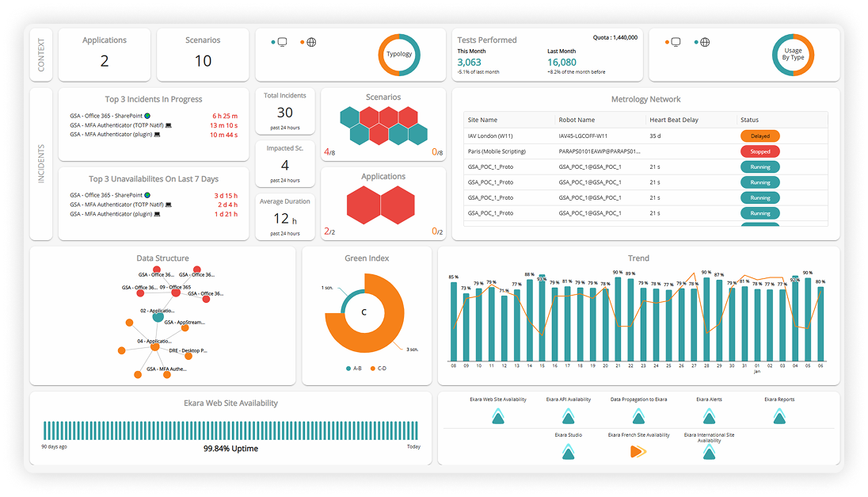Image resolution: width=868 pixels, height=497 pixels.
Task: Click the orange Ekara French Site Availability icon
Action: (638, 452)
